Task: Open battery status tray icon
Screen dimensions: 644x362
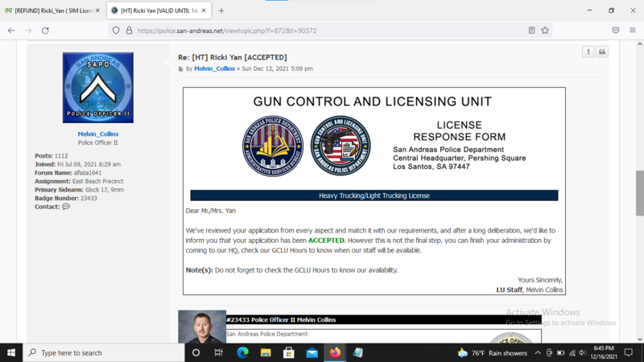Action: point(560,352)
